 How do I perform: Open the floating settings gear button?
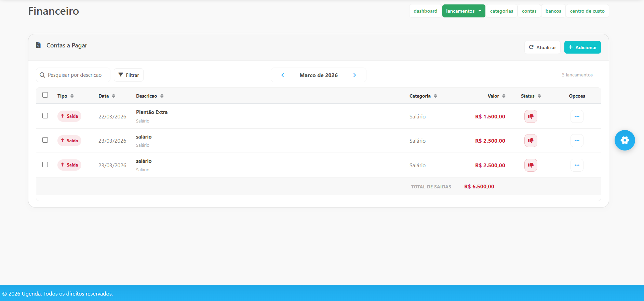pyautogui.click(x=625, y=140)
